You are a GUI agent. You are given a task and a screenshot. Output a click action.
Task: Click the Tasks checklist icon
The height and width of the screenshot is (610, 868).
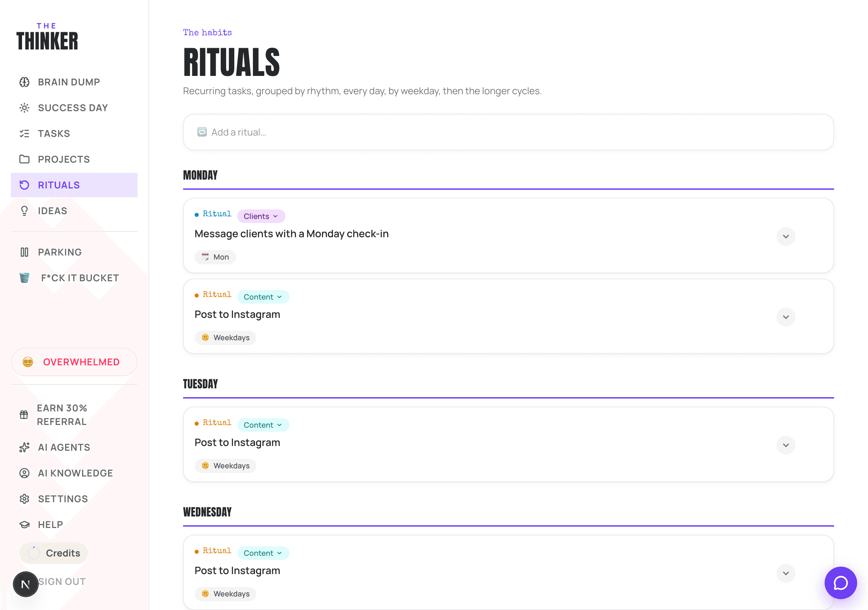tap(24, 134)
